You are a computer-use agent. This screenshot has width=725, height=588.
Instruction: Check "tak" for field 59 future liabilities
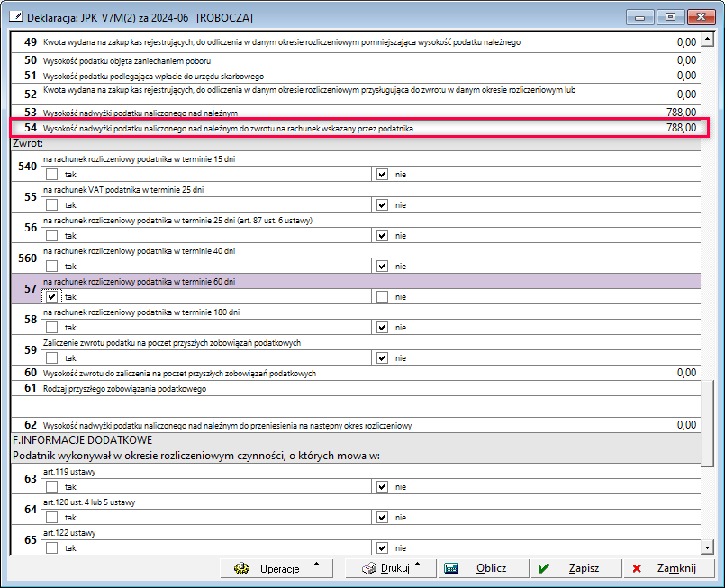pos(52,358)
